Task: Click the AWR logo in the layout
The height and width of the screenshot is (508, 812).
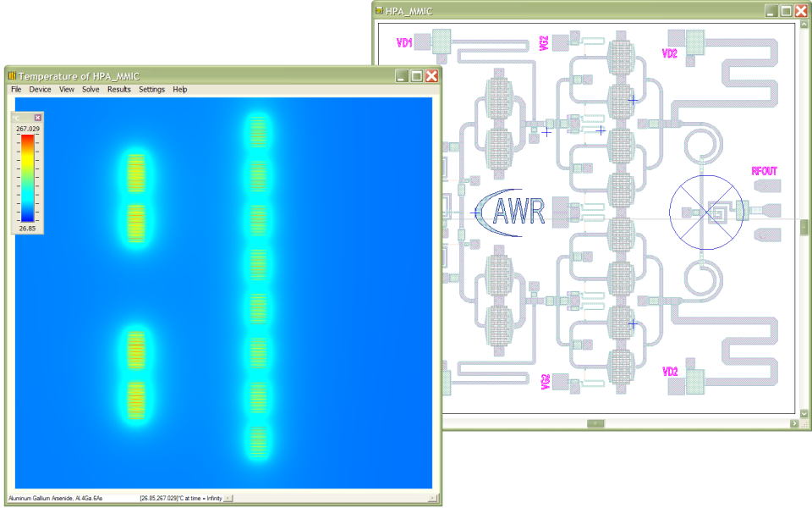Action: [511, 211]
